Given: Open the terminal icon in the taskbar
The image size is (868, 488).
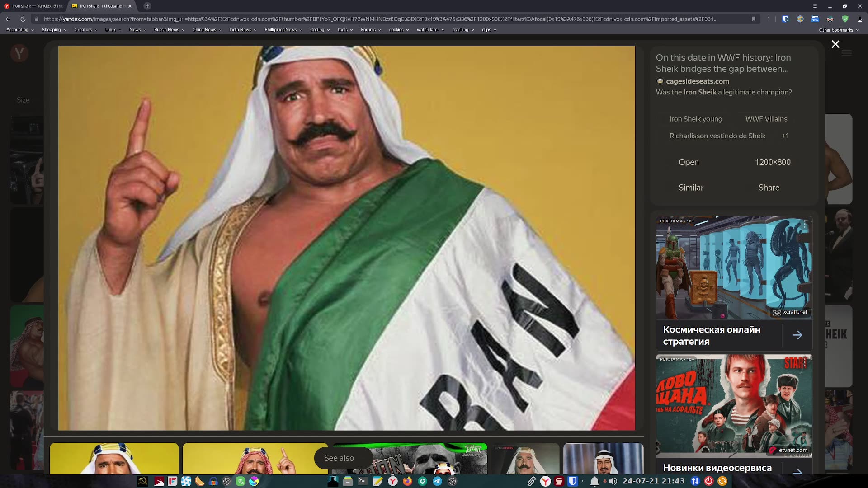Looking at the screenshot, I should (x=362, y=481).
